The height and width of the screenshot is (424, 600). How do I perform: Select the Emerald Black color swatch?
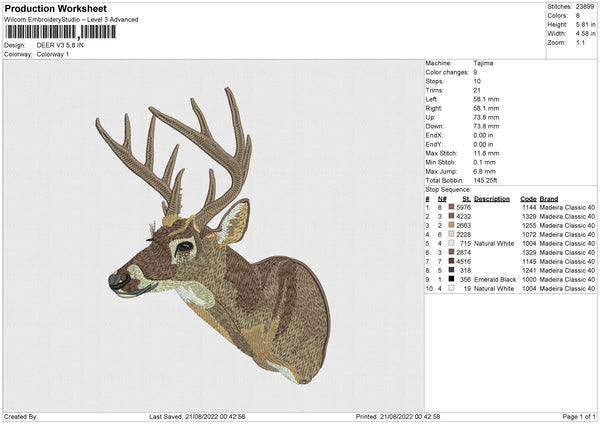(452, 279)
